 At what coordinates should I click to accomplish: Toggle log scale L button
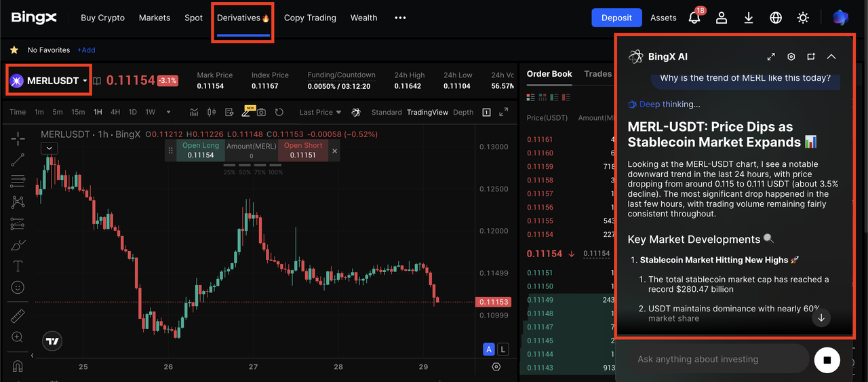(502, 349)
